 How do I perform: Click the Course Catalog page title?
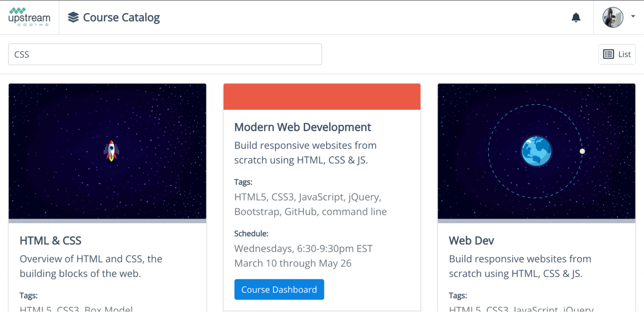click(121, 17)
